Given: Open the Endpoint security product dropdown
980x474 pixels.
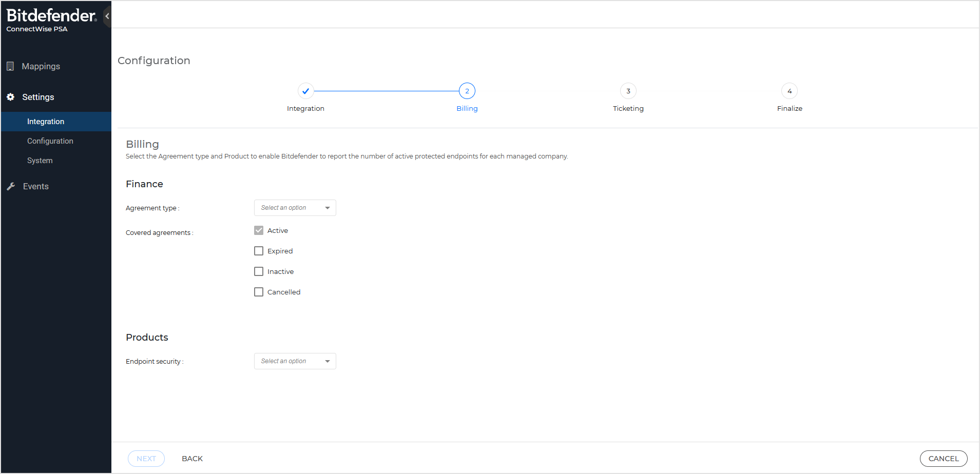Looking at the screenshot, I should [295, 361].
